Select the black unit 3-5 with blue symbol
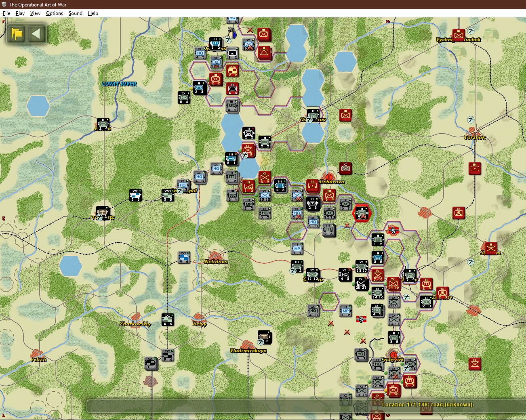 point(378,257)
